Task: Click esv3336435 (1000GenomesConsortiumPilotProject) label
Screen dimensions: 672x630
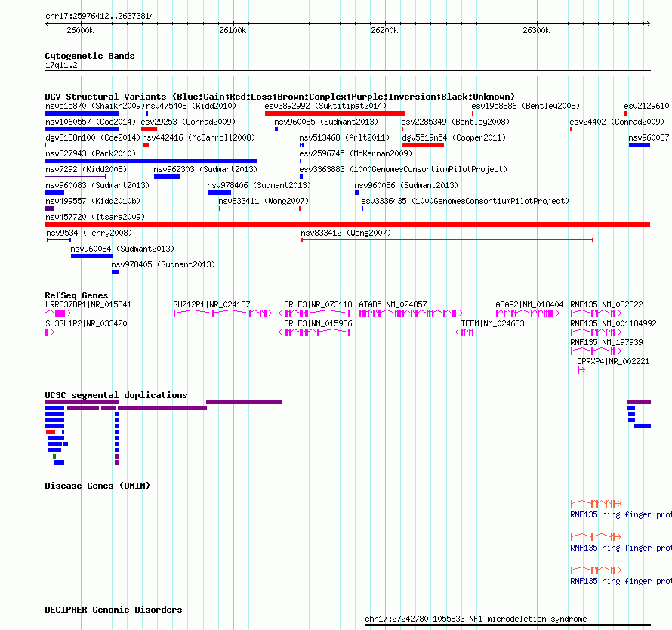Action: click(465, 201)
